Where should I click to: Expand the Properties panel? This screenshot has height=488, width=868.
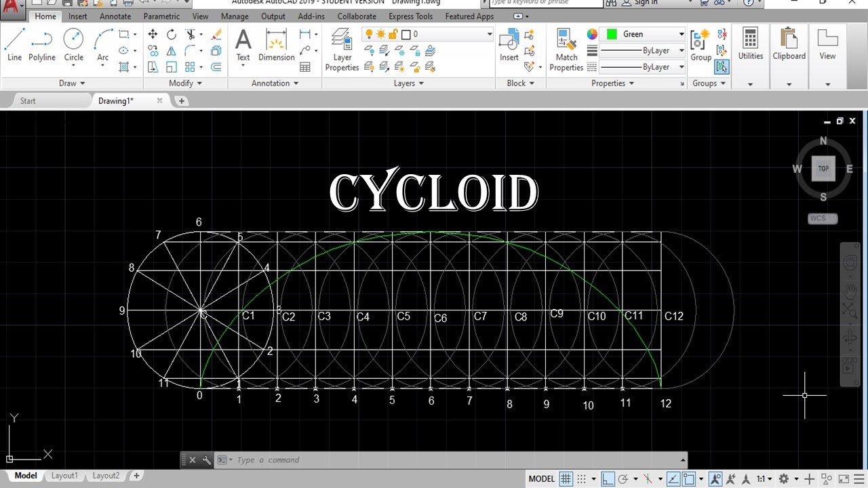[612, 83]
